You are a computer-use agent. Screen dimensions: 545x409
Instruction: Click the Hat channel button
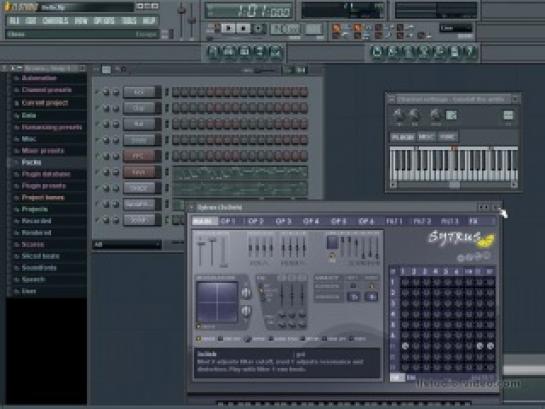139,124
